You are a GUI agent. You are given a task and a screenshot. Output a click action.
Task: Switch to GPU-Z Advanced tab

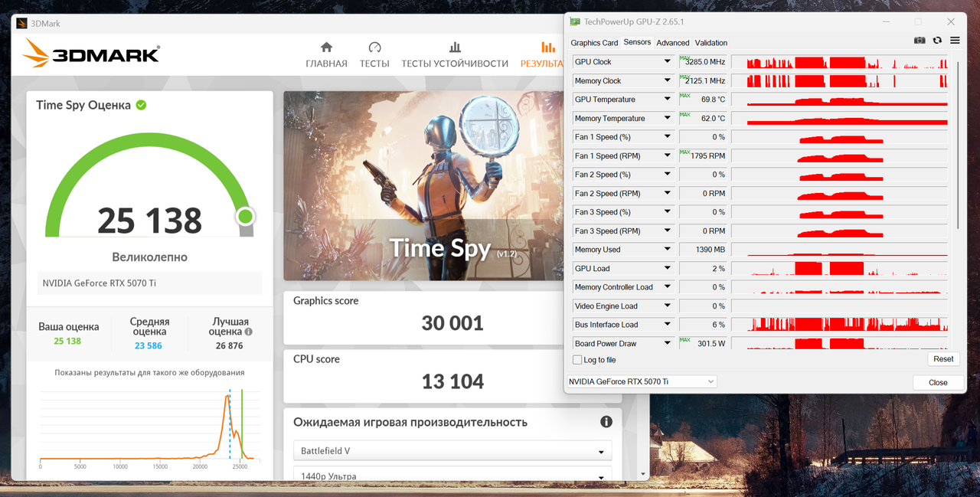click(673, 43)
